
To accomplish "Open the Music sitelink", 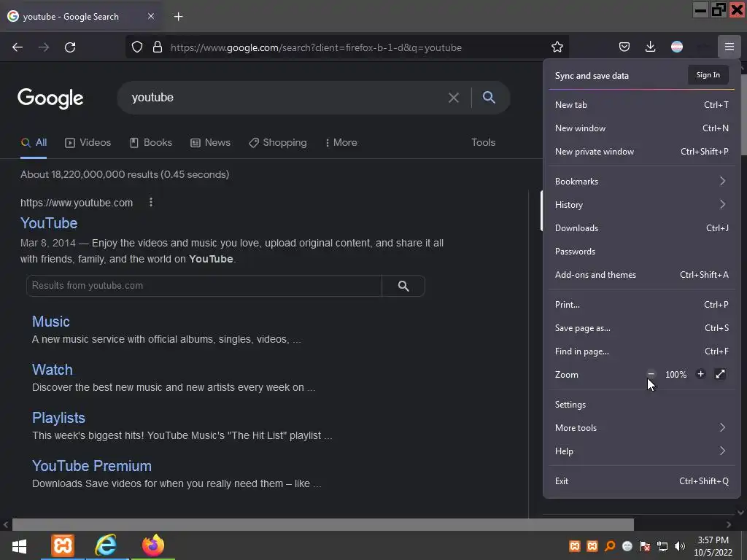I will pyautogui.click(x=51, y=322).
